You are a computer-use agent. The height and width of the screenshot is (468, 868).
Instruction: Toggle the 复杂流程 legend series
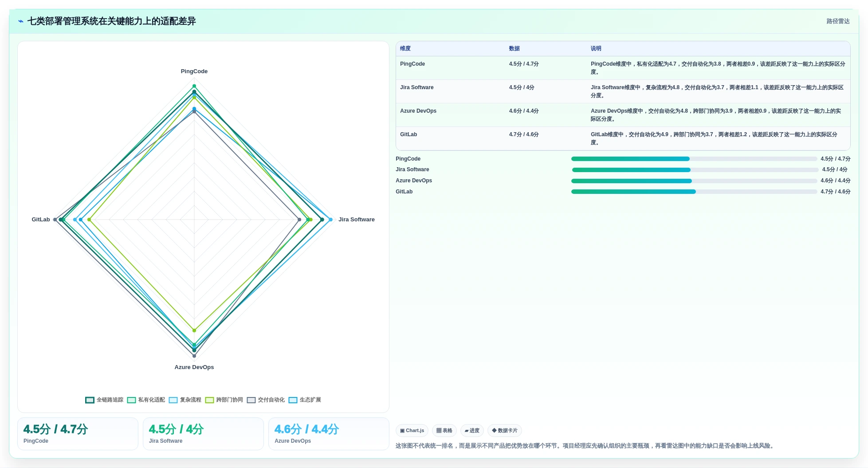(x=185, y=400)
